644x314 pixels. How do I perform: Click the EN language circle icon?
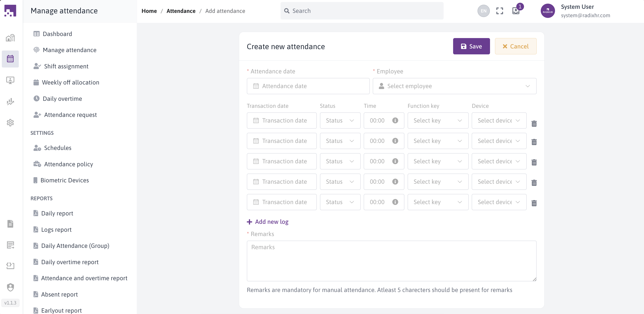click(x=483, y=11)
